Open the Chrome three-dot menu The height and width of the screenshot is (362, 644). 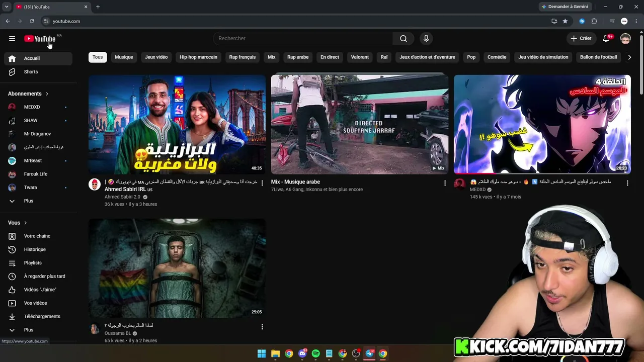pyautogui.click(x=636, y=21)
